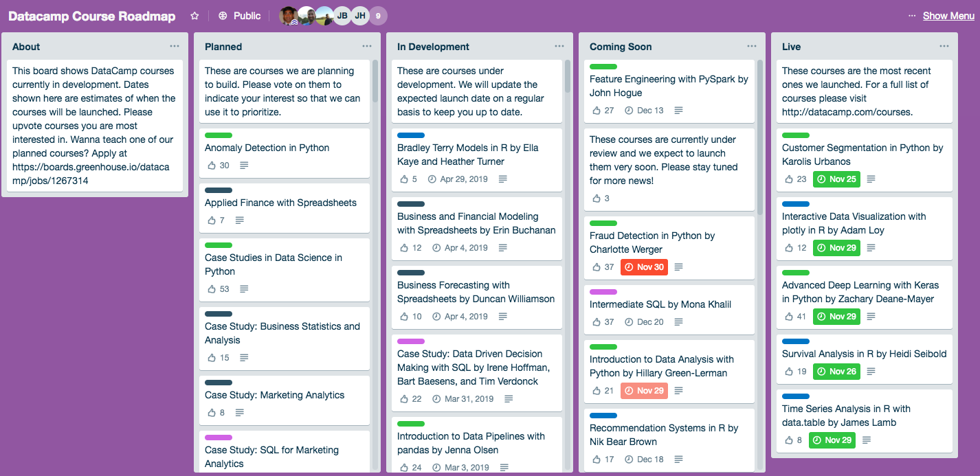Open the In Development list actions menu
This screenshot has height=476, width=980.
click(x=559, y=46)
